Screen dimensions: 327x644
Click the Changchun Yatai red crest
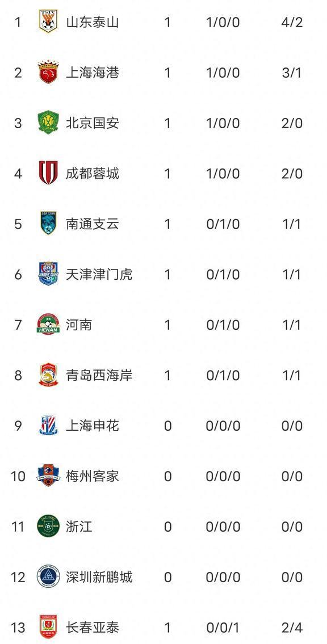48,627
